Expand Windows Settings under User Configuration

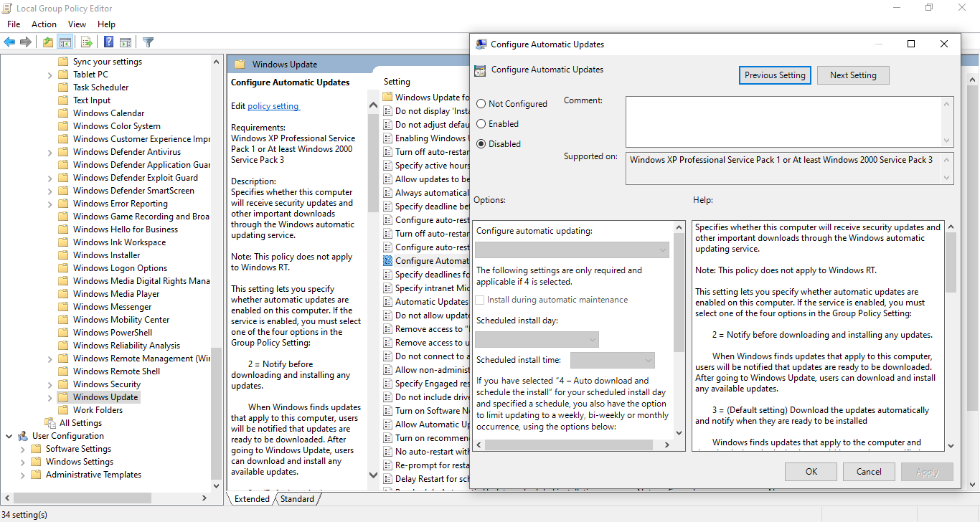click(x=22, y=462)
